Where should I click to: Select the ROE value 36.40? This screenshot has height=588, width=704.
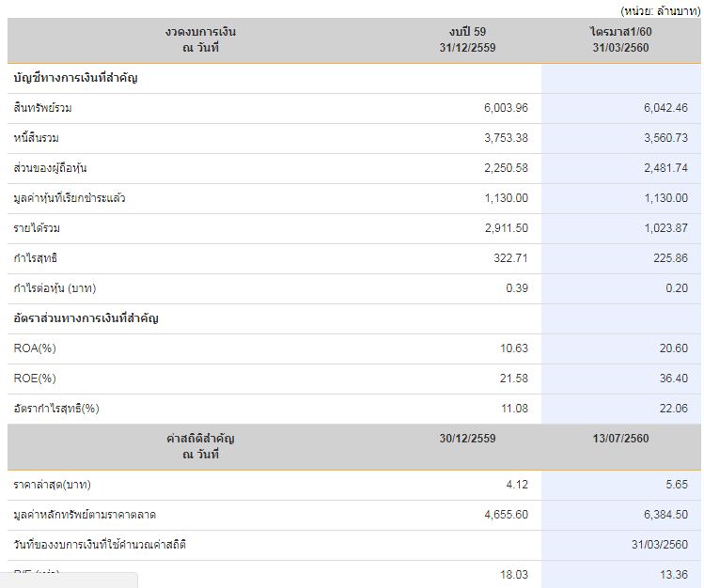[674, 379]
